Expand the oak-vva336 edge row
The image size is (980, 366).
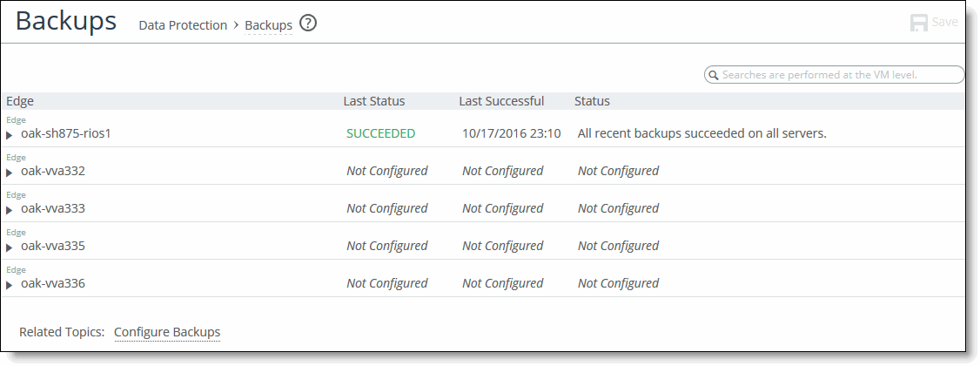(10, 285)
